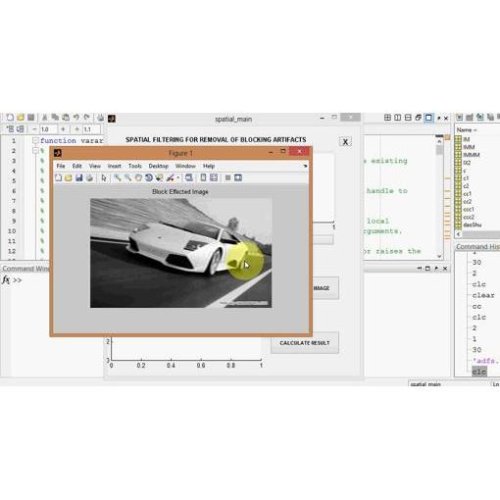Viewport: 500px width, 500px height.
Task: Click Save Figure icon in Figure 1 toolbar
Action: (79, 178)
